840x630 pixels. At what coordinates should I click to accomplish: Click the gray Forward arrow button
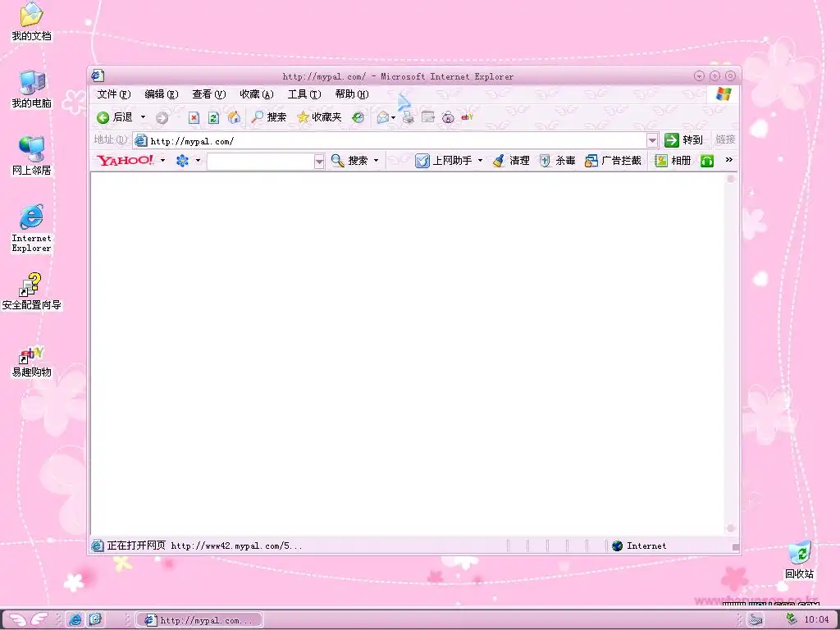(x=162, y=117)
